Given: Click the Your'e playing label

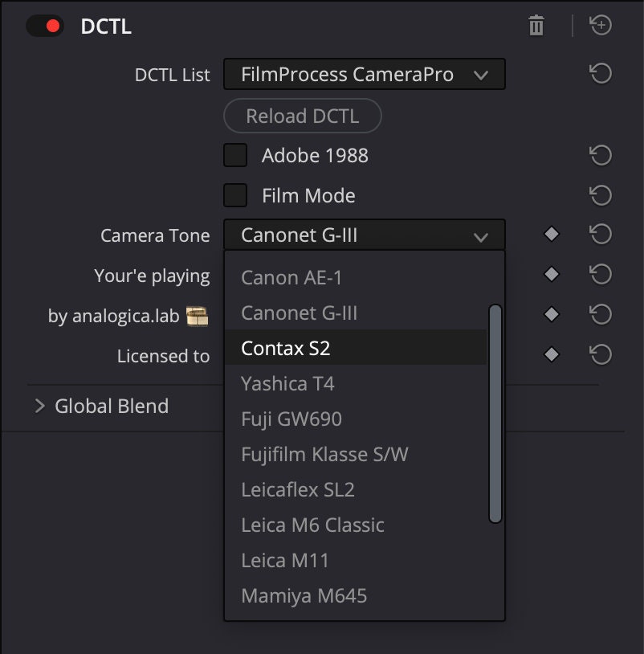Looking at the screenshot, I should [152, 276].
